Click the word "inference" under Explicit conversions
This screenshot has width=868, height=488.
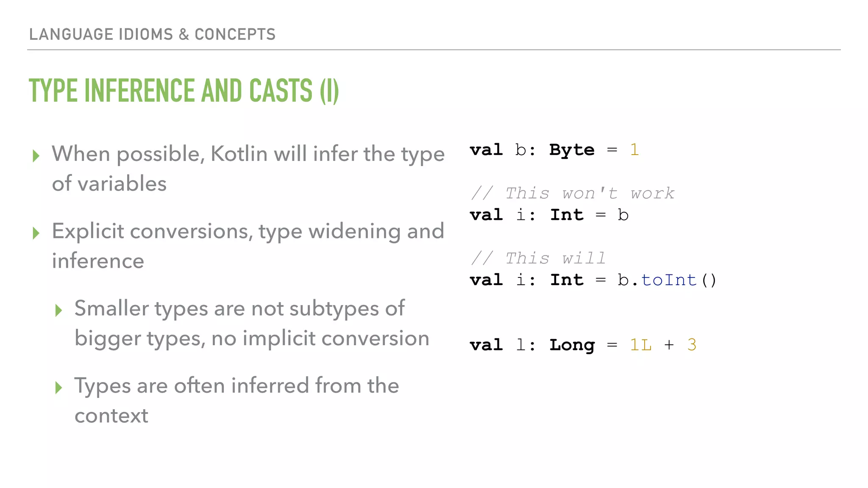click(98, 261)
